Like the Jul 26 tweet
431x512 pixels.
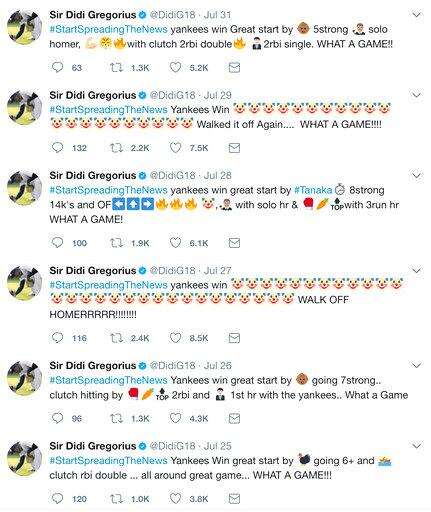(175, 418)
